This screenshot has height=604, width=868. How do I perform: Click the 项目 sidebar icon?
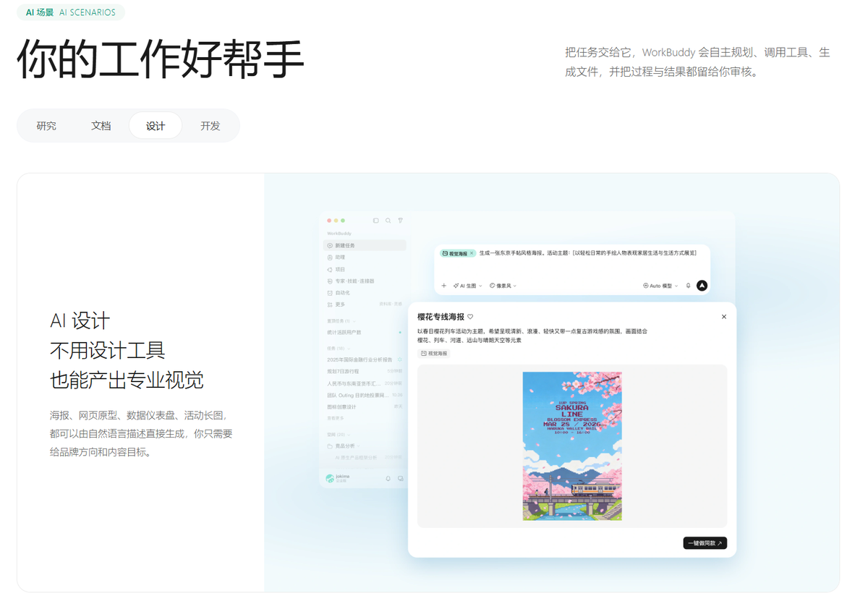pos(330,269)
